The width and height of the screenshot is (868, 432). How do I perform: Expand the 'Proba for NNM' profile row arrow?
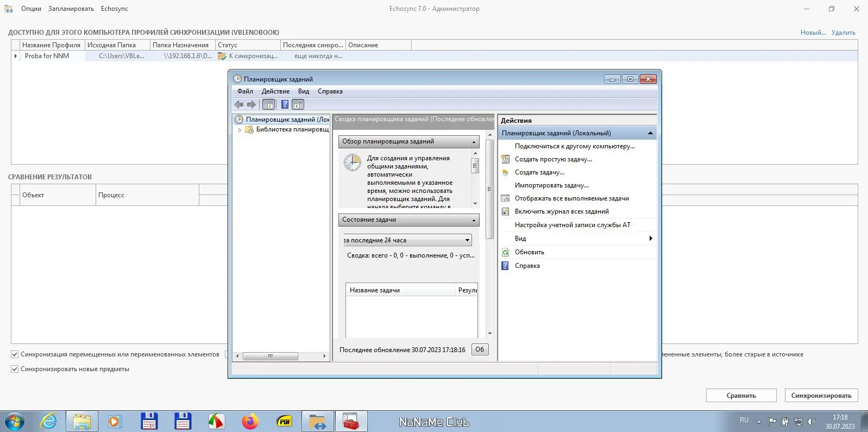[15, 56]
